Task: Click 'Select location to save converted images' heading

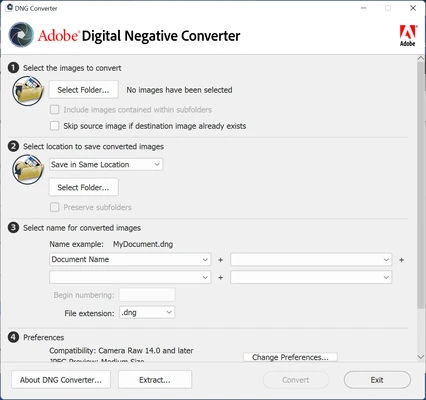Action: 93,147
